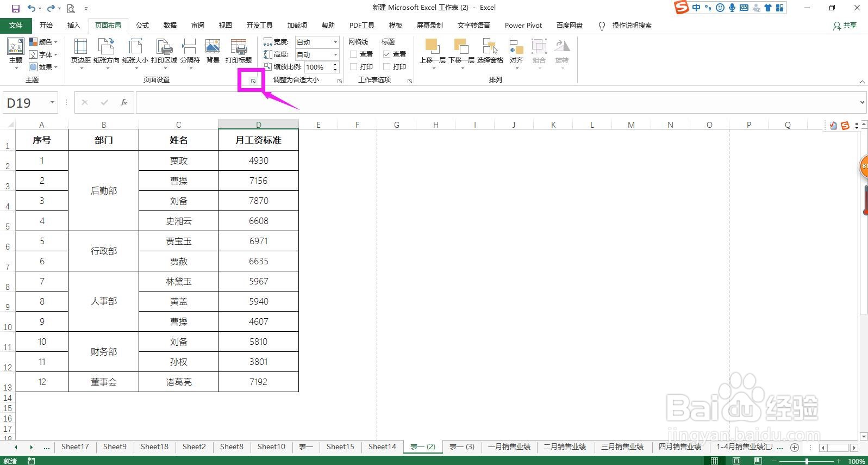Zoom out with the minus button
Viewport: 868px width, 465px height.
pos(773,461)
